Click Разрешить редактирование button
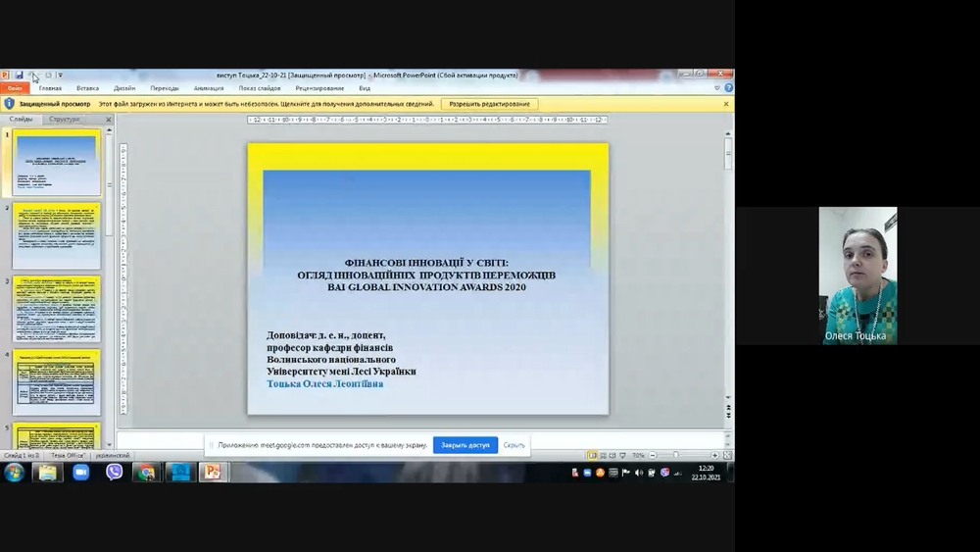Screen dimensions: 980x552 (x=489, y=103)
